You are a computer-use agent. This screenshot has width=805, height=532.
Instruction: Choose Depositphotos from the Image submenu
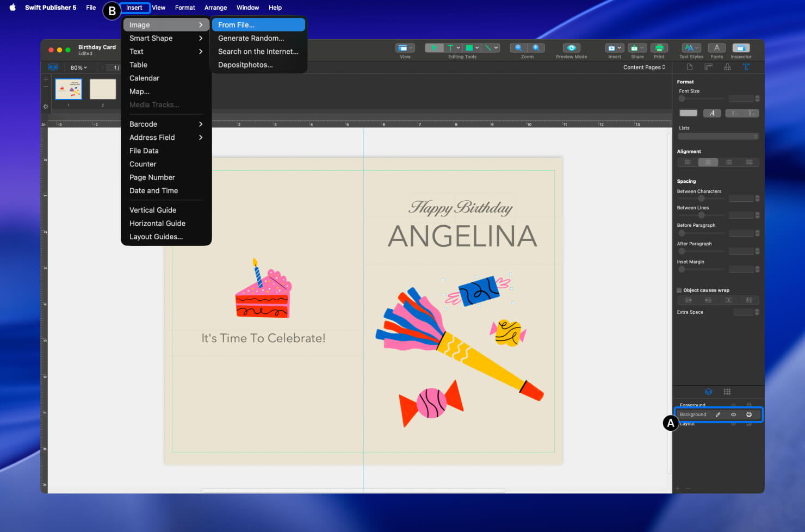245,64
